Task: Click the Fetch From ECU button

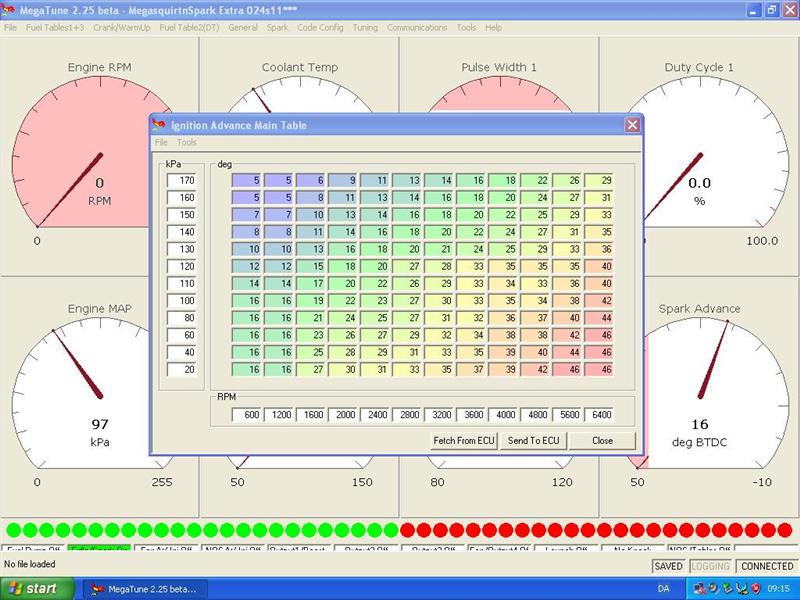Action: click(x=464, y=441)
